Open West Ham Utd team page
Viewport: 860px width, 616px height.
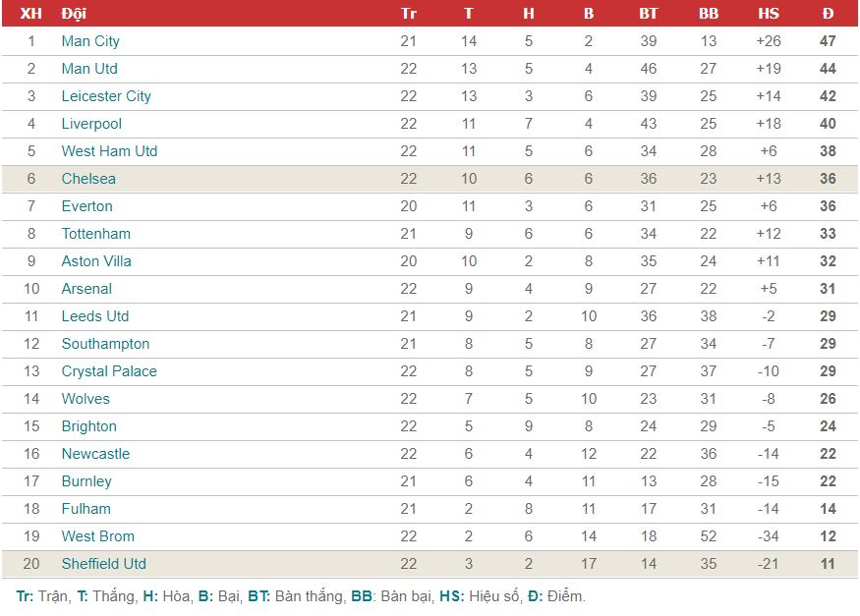tap(109, 151)
